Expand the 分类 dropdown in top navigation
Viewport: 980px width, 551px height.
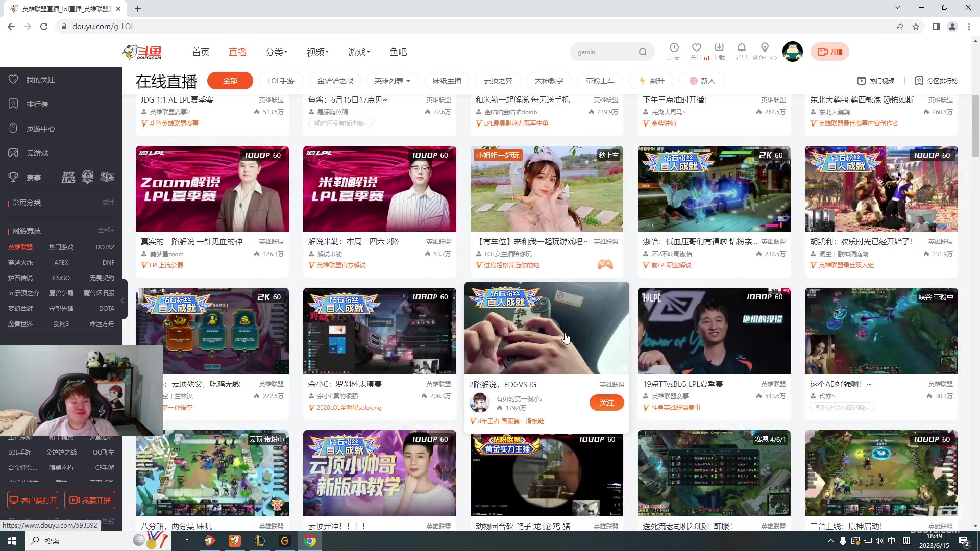(276, 52)
